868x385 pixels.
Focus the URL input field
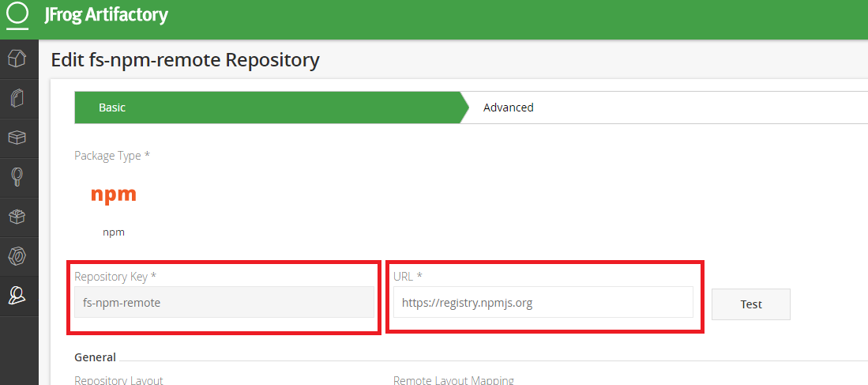(543, 302)
